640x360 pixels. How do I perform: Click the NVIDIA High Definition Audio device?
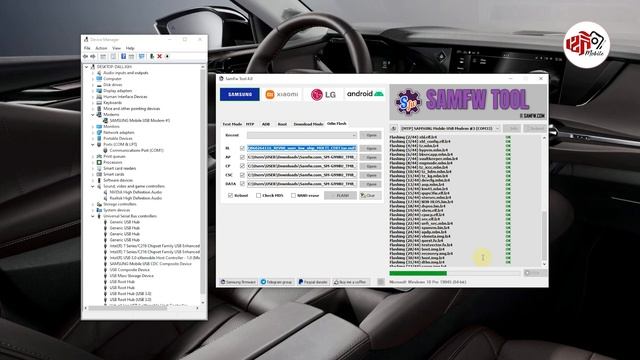(x=136, y=192)
